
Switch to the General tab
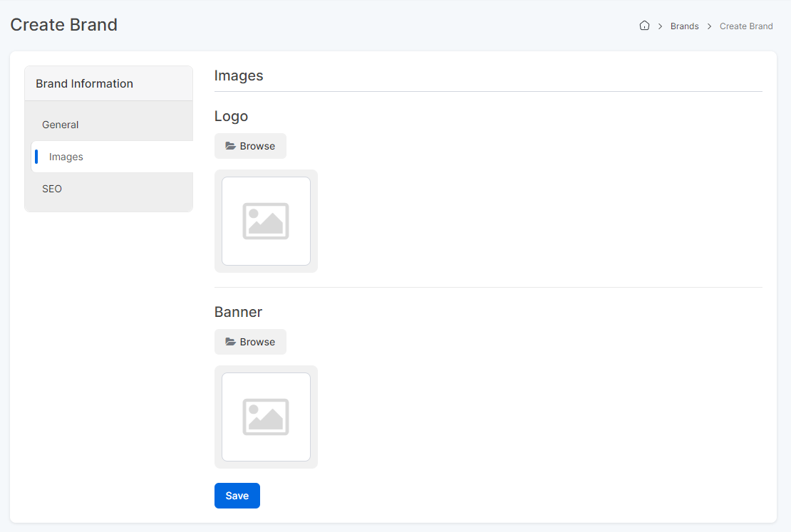[109, 125]
